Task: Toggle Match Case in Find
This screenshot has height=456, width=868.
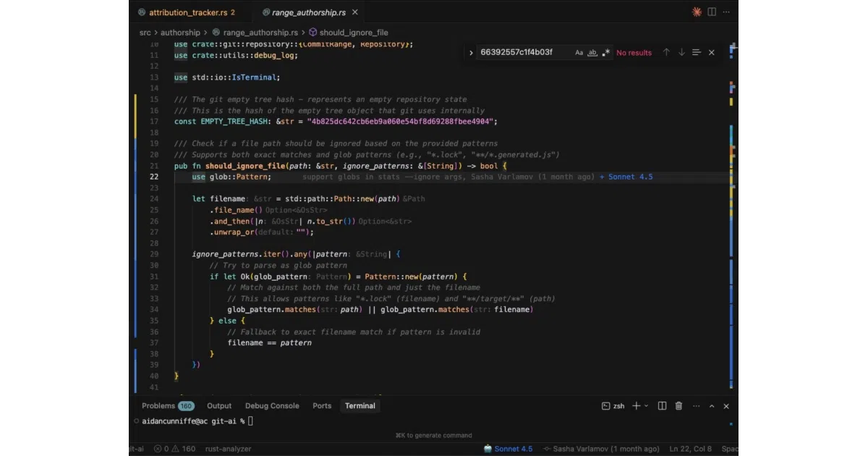Action: click(579, 52)
